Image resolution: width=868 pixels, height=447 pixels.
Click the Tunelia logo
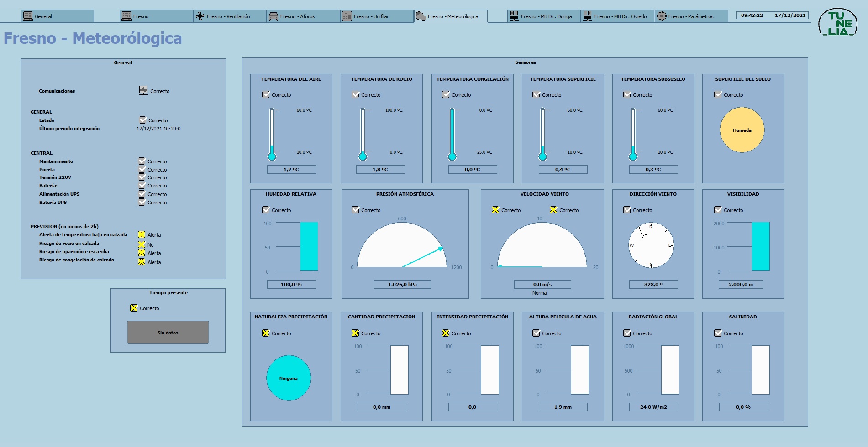[x=838, y=23]
